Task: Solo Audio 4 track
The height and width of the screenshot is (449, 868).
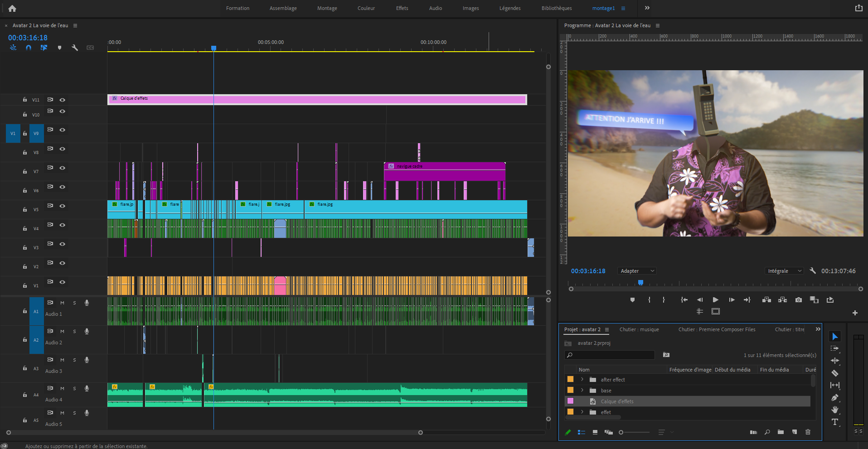Action: [x=74, y=388]
